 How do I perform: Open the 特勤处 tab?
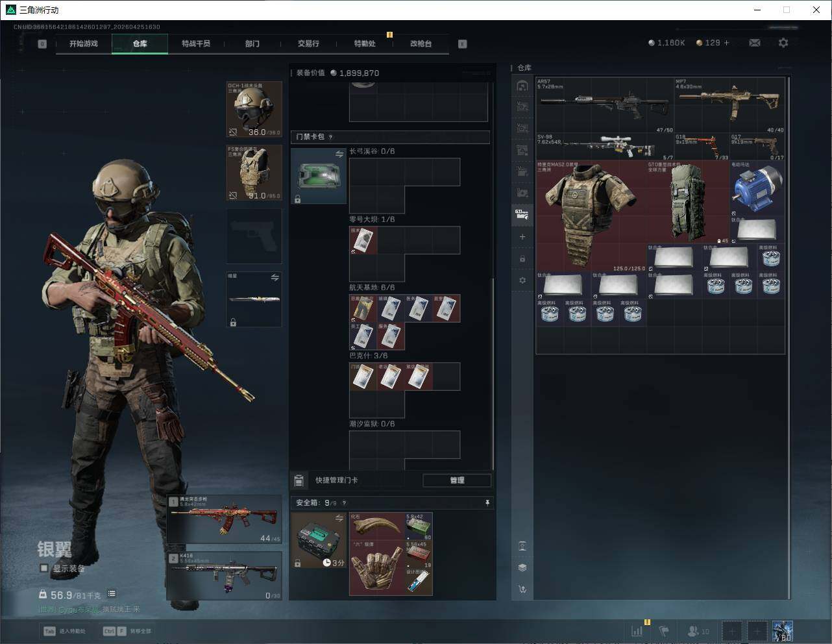[x=365, y=43]
